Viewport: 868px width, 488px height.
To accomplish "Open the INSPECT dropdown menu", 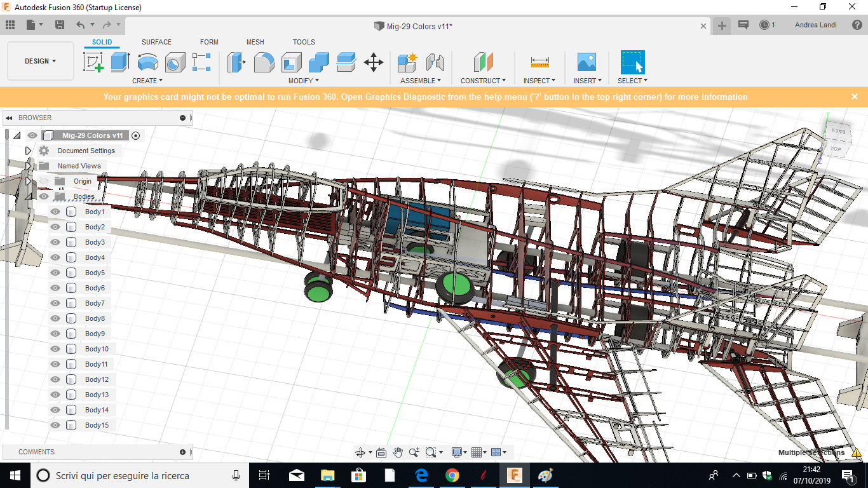I will pyautogui.click(x=539, y=81).
